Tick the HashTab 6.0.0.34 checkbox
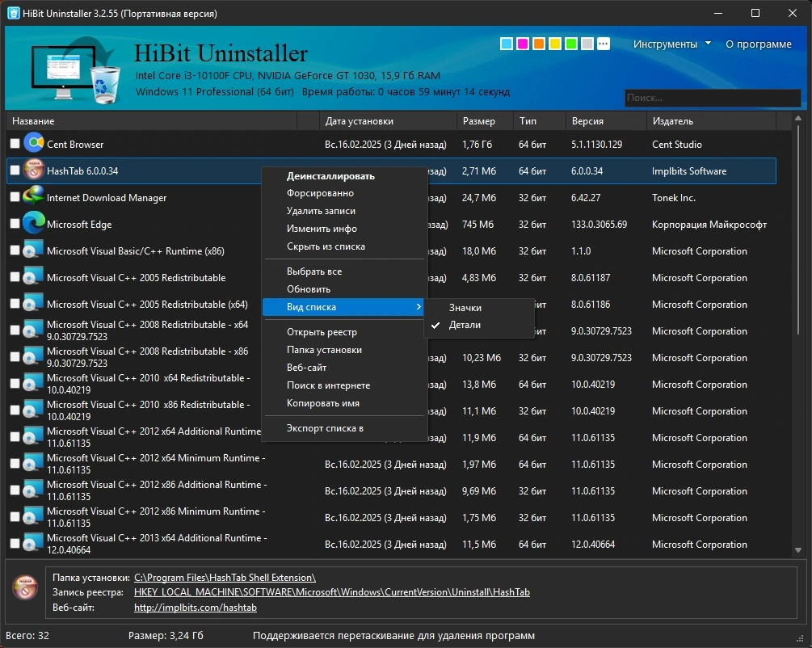 point(15,170)
